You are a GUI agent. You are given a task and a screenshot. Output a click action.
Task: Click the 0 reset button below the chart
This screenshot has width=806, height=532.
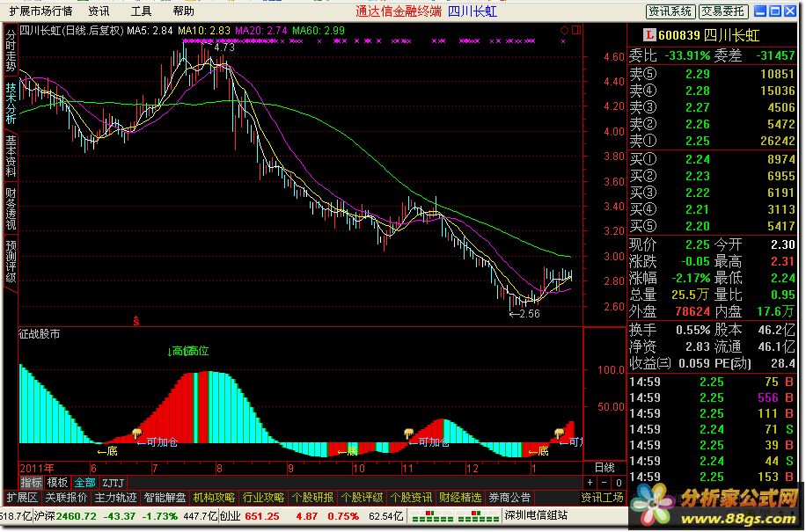click(x=619, y=483)
